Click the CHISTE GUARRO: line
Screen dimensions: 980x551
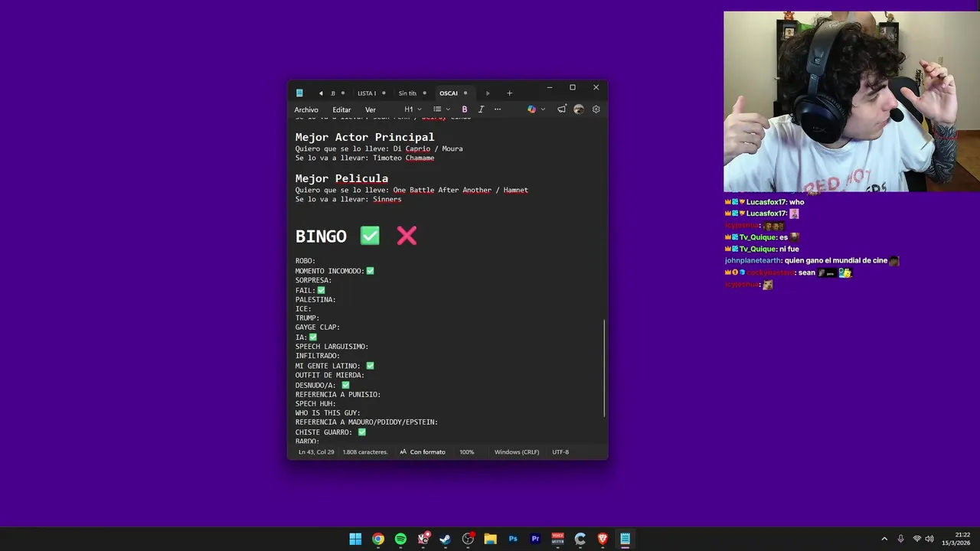pos(331,432)
